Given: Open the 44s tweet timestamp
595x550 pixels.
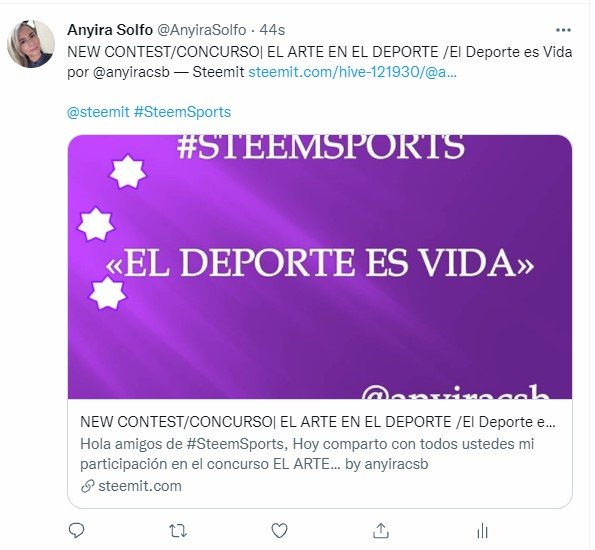Looking at the screenshot, I should [x=272, y=30].
